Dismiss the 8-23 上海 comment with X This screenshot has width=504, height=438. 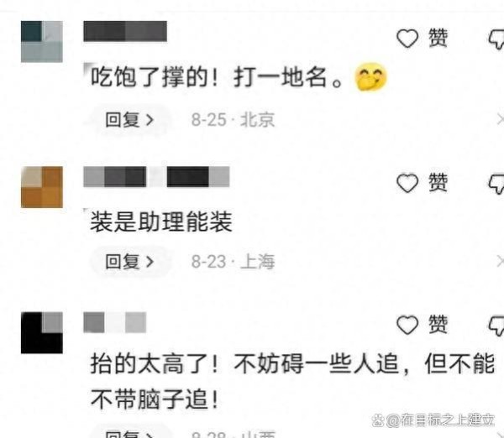tap(501, 262)
